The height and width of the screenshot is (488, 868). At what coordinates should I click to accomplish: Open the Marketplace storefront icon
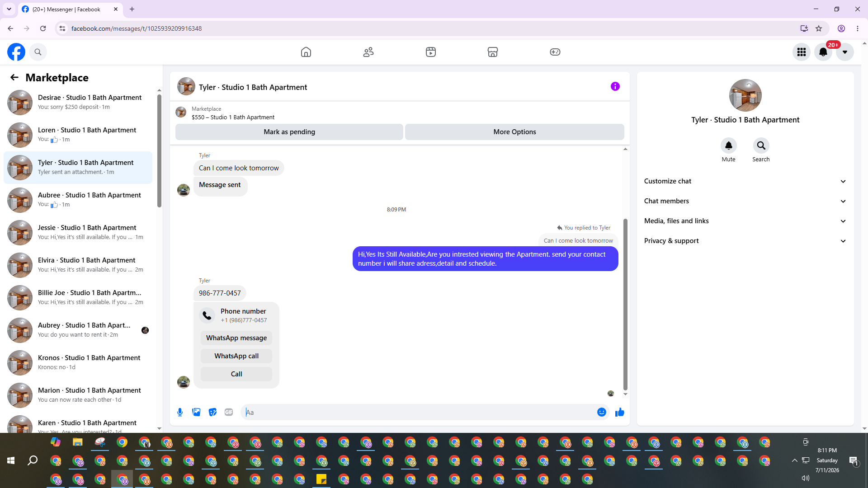[493, 52]
